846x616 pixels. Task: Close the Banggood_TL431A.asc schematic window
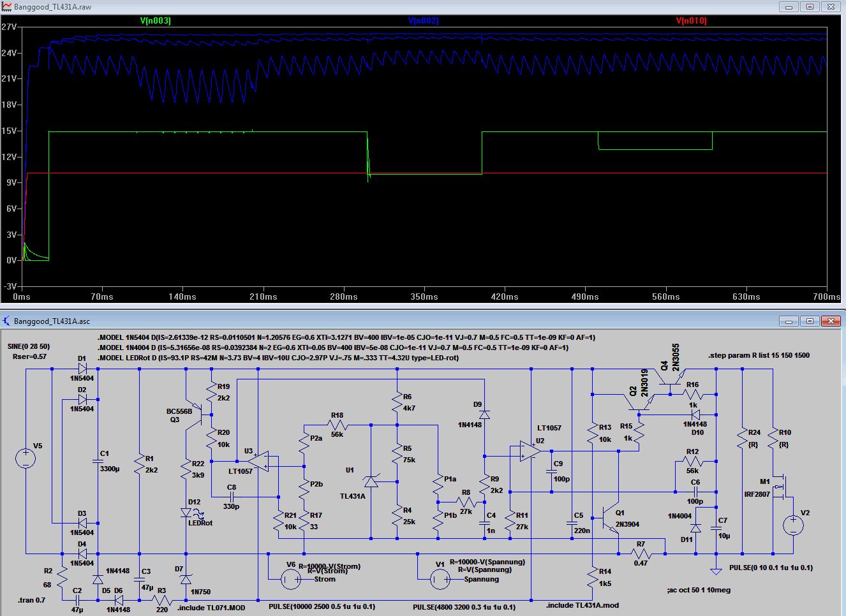pyautogui.click(x=831, y=321)
